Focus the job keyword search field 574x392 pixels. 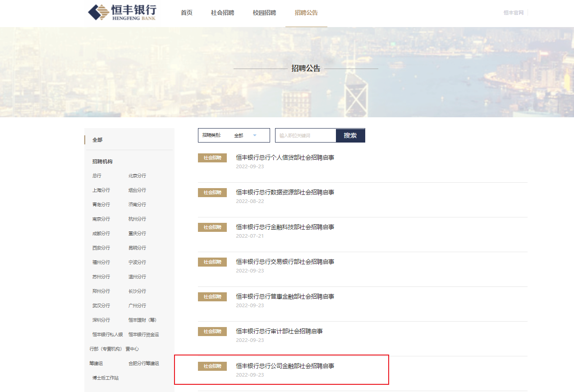[x=305, y=135]
